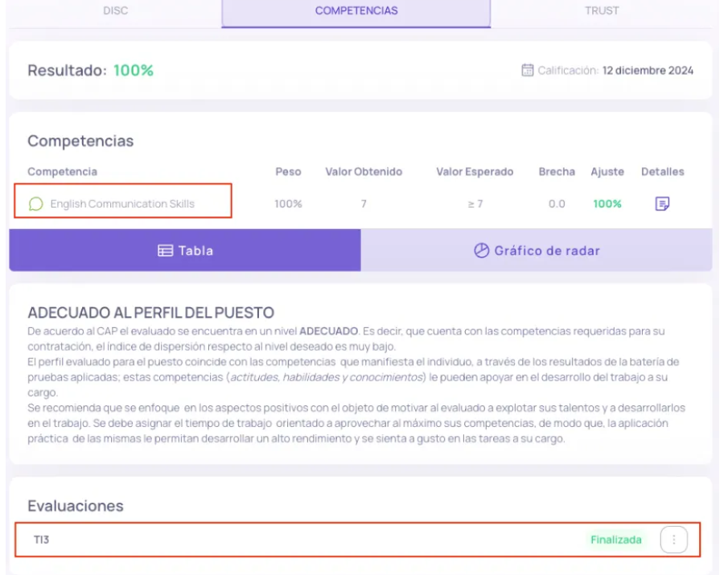Open the details note icon for English Communication Skills
Image resolution: width=728 pixels, height=575 pixels.
click(x=662, y=204)
